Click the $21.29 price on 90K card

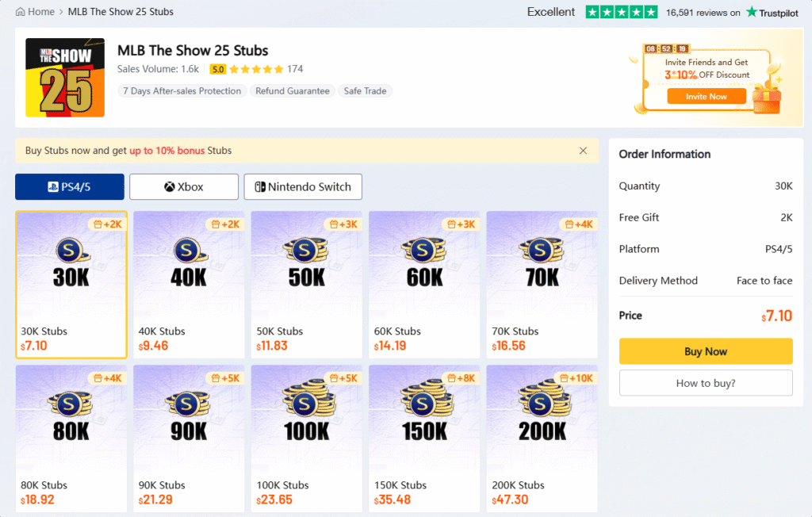(x=155, y=500)
